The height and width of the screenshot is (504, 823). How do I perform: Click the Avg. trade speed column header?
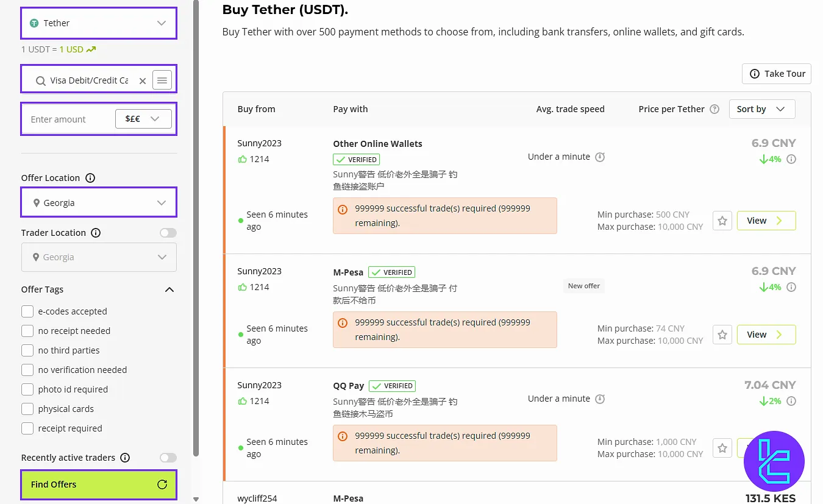tap(571, 109)
